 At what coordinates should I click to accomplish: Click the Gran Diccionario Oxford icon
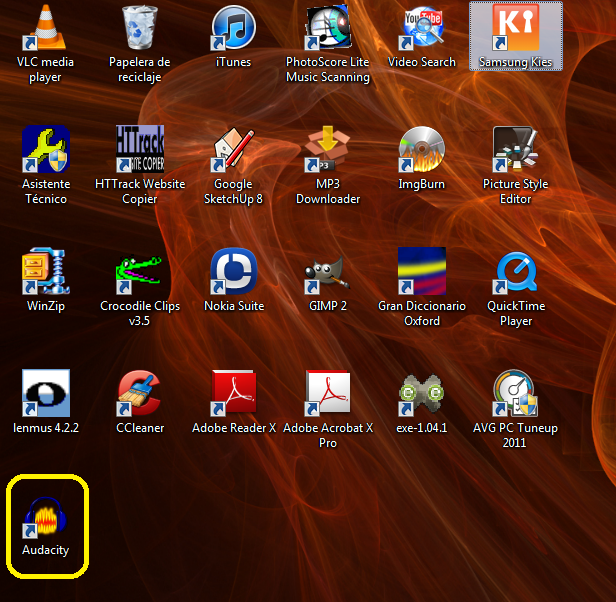coord(422,272)
